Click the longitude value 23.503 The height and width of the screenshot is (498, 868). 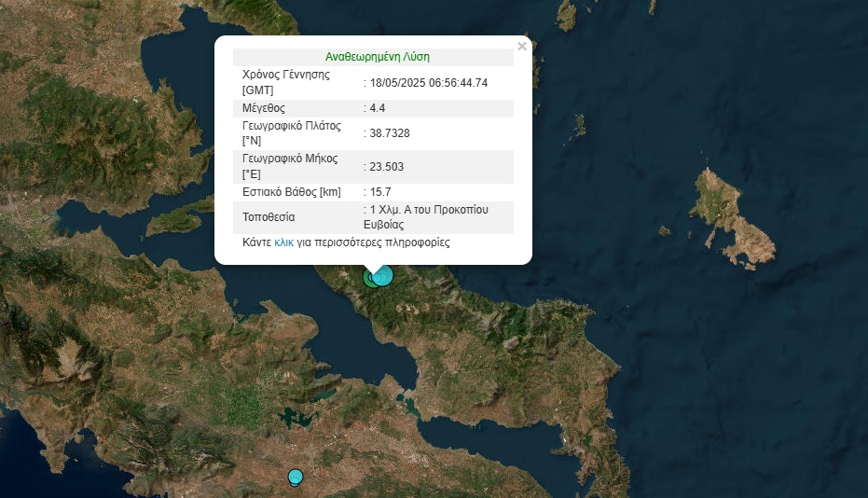coord(386,167)
